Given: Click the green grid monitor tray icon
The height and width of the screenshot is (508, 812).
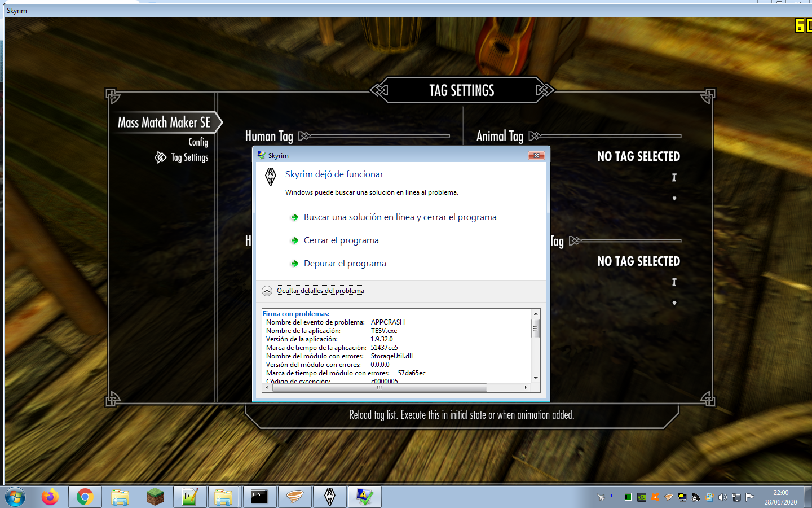Looking at the screenshot, I should pos(628,497).
